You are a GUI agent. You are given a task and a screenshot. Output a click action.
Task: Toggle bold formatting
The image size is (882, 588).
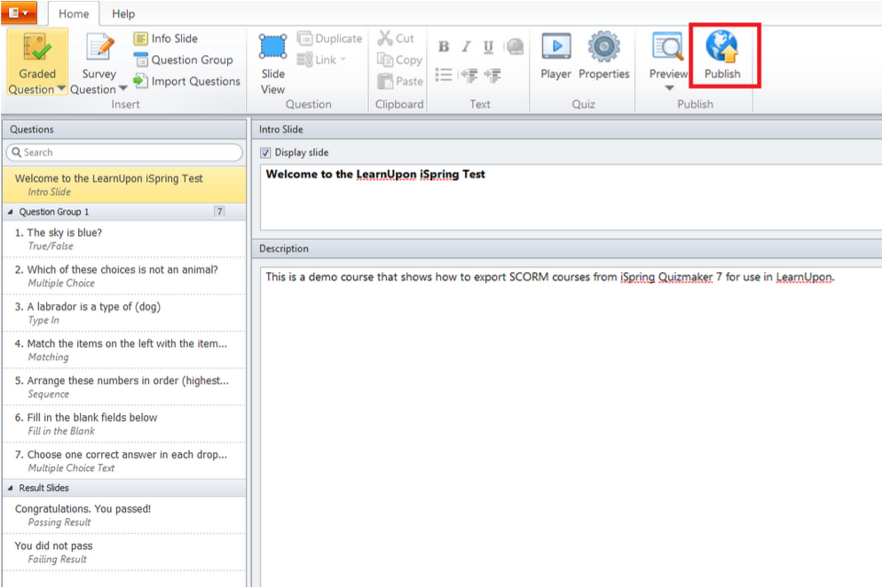click(444, 46)
